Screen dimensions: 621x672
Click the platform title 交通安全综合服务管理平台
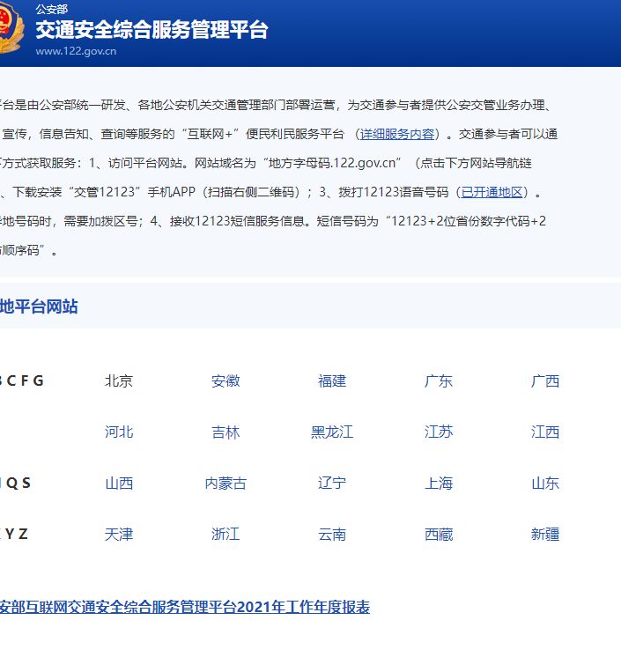click(x=152, y=30)
